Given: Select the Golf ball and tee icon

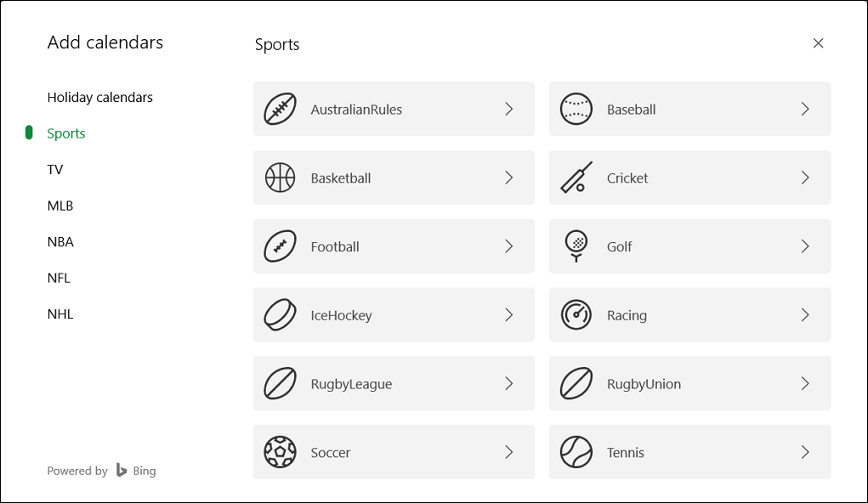Looking at the screenshot, I should (x=576, y=246).
